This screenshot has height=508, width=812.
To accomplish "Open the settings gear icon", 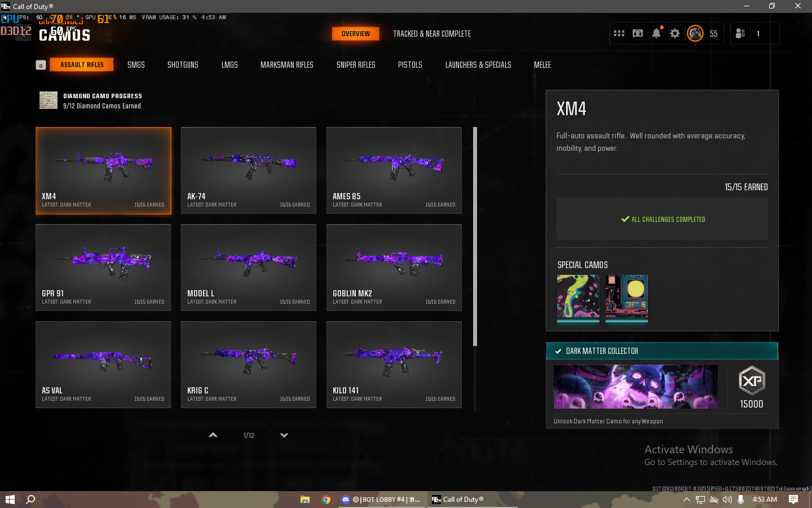I will pyautogui.click(x=675, y=33).
